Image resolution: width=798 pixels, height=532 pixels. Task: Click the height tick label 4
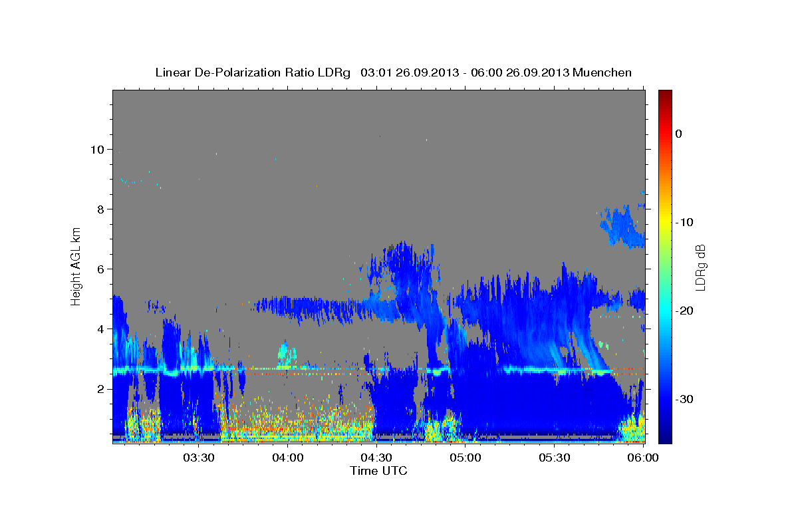[101, 329]
